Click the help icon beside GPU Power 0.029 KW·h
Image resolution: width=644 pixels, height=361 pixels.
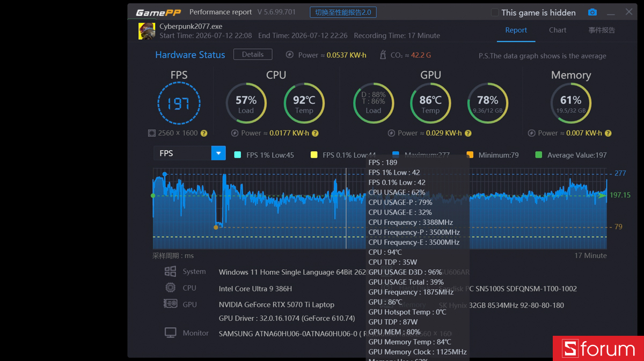(x=468, y=133)
